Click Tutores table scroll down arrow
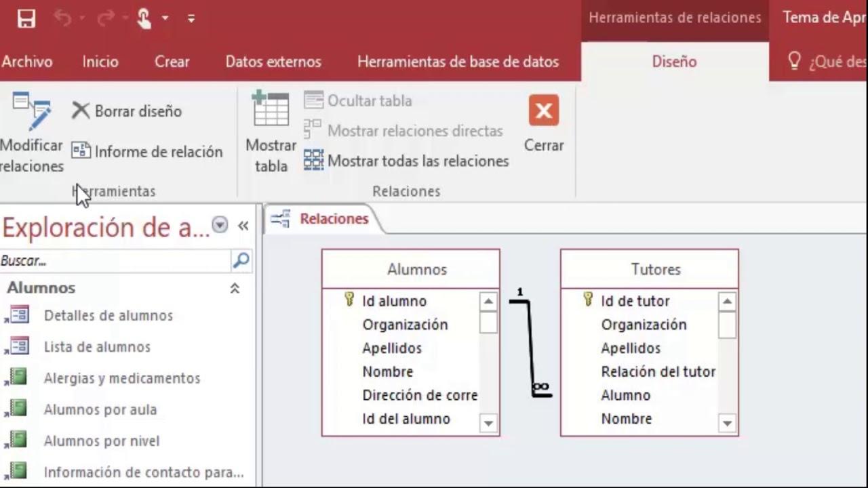Viewport: 868px width, 488px height. click(x=727, y=424)
